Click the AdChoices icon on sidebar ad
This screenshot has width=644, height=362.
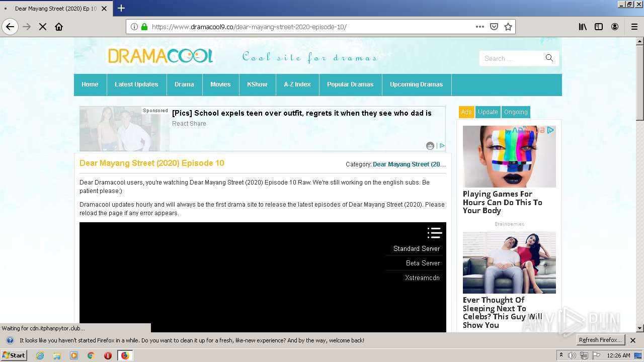tap(551, 130)
